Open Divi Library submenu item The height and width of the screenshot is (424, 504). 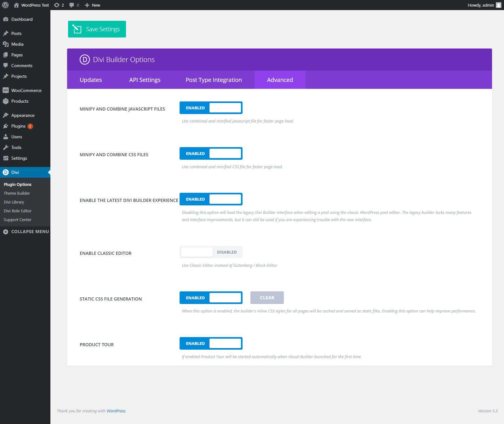tap(14, 202)
